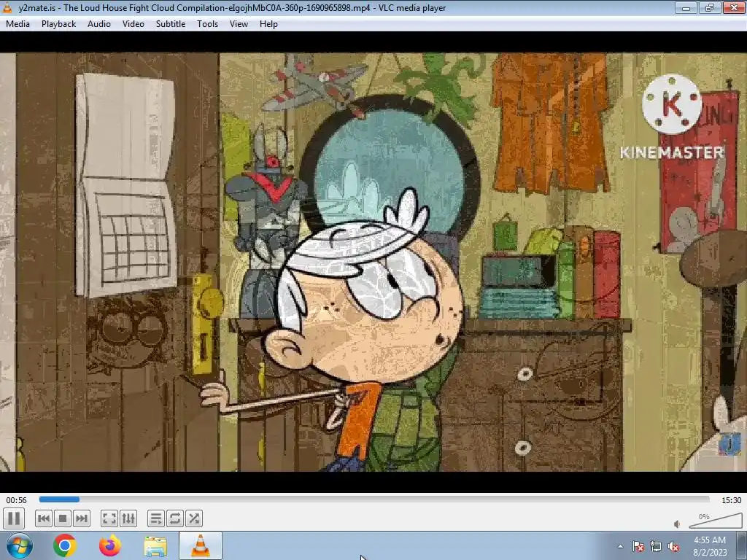Click the total duration 15:30
The height and width of the screenshot is (560, 747).
click(731, 500)
